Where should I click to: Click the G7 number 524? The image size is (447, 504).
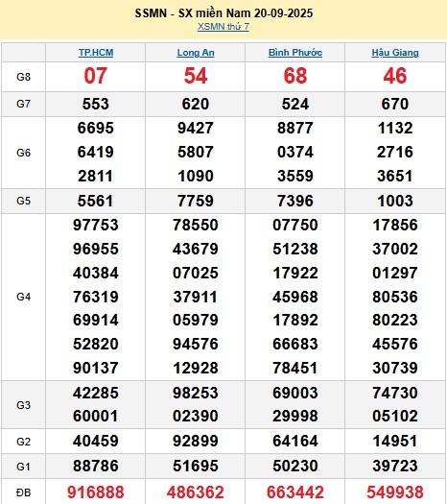point(295,104)
